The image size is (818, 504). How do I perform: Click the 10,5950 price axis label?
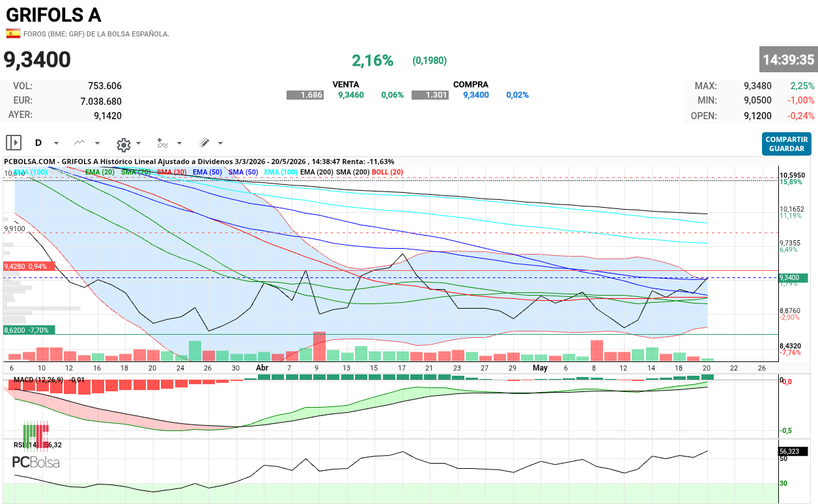coord(793,175)
